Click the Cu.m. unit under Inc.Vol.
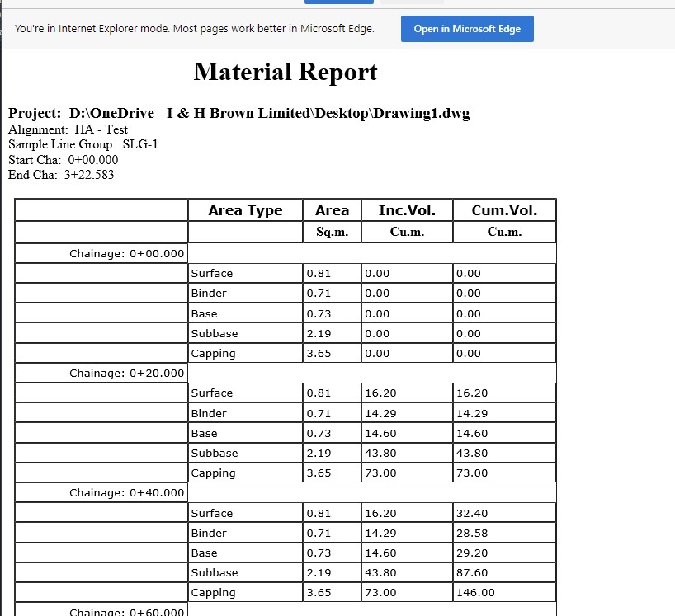This screenshot has width=675, height=616. click(407, 232)
